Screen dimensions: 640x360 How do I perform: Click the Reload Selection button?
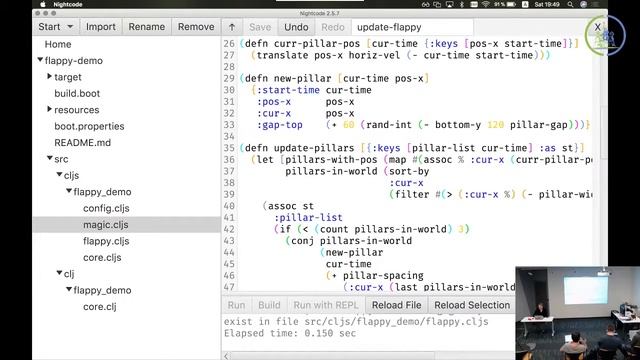(472, 305)
